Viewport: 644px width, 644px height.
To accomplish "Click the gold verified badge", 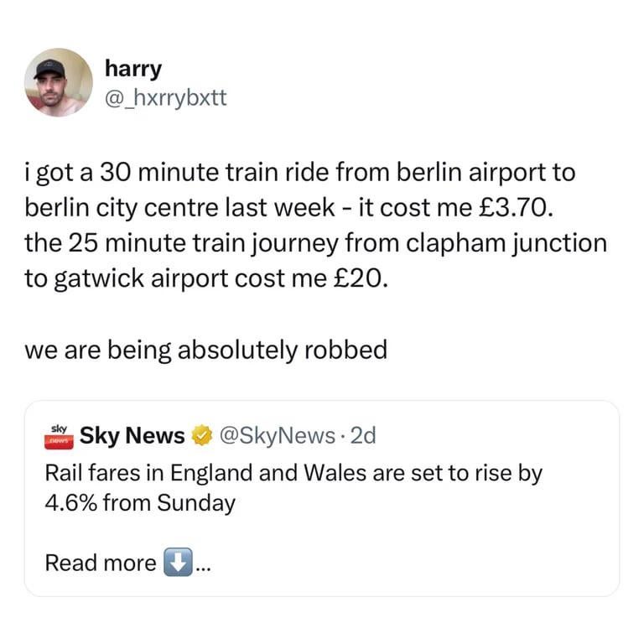I will [x=200, y=436].
